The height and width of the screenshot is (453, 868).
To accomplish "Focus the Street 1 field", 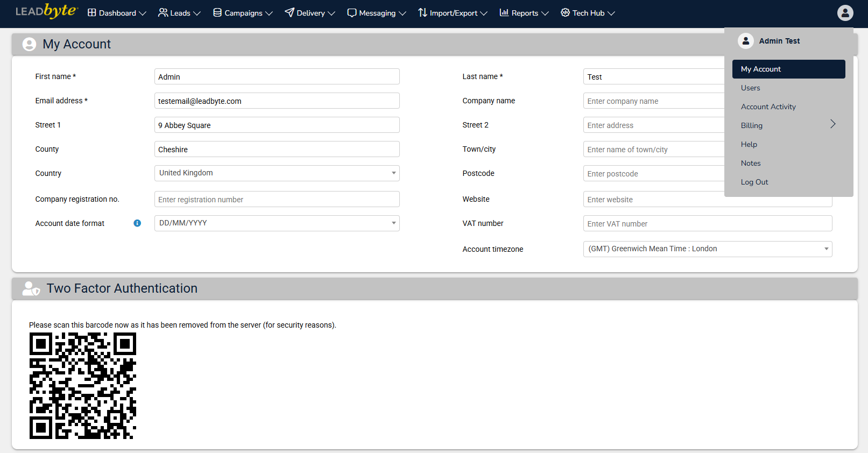I will point(277,125).
